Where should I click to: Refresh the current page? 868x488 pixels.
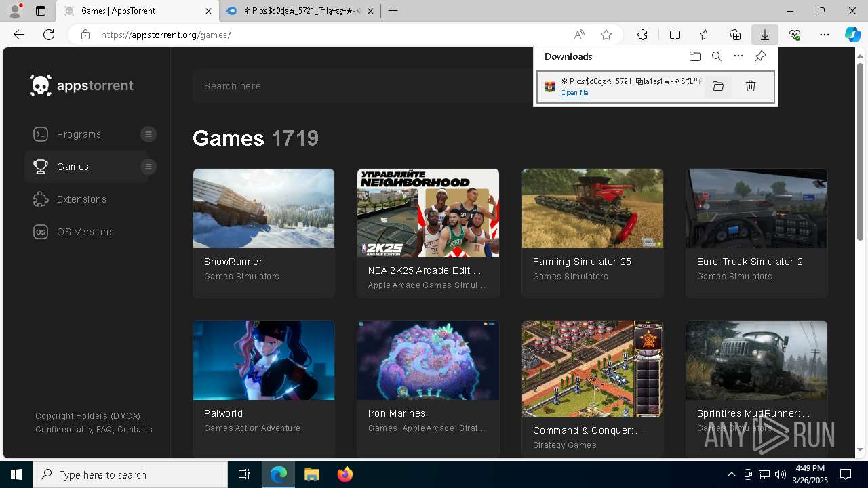click(49, 35)
